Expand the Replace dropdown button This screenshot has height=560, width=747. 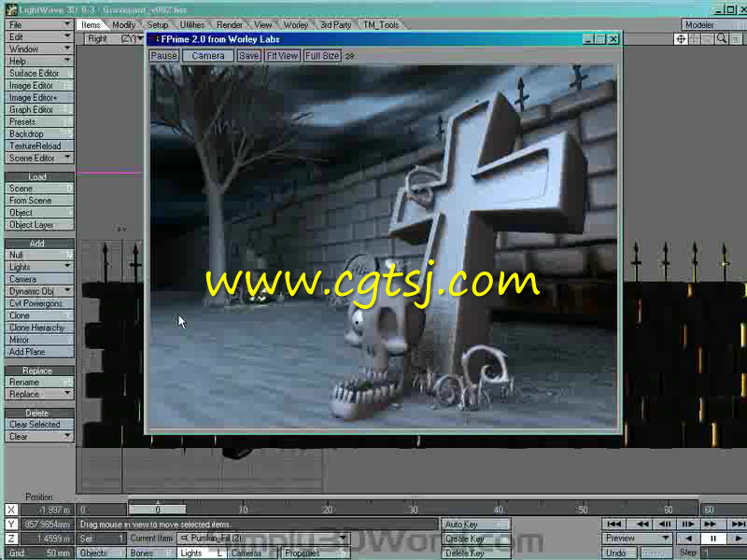(x=39, y=394)
